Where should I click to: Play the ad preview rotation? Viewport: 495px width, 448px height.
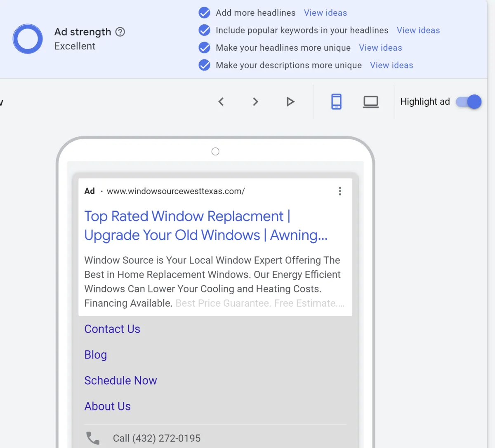290,102
